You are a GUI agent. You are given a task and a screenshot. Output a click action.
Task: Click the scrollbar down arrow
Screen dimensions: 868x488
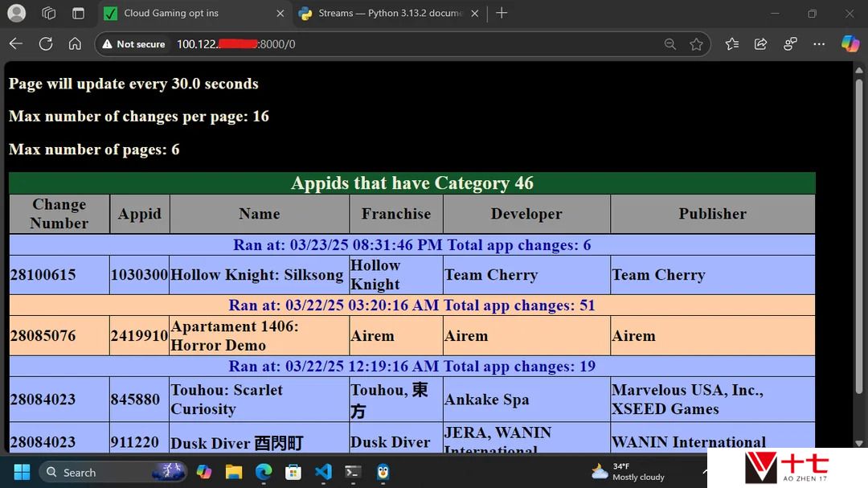(x=858, y=443)
